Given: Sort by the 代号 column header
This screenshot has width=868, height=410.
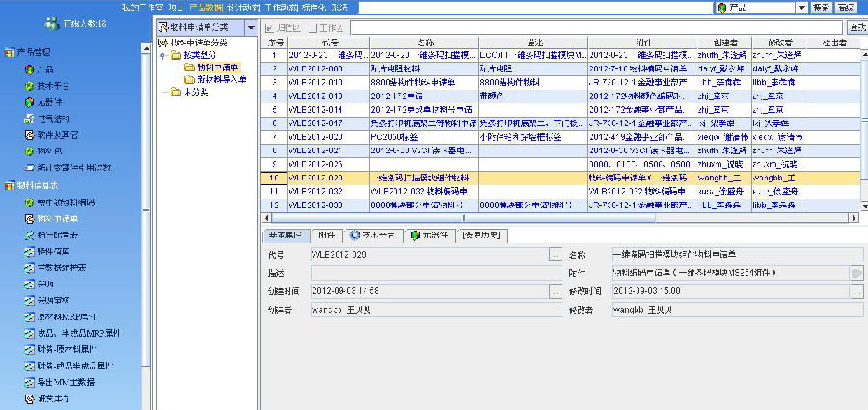Looking at the screenshot, I should 328,42.
